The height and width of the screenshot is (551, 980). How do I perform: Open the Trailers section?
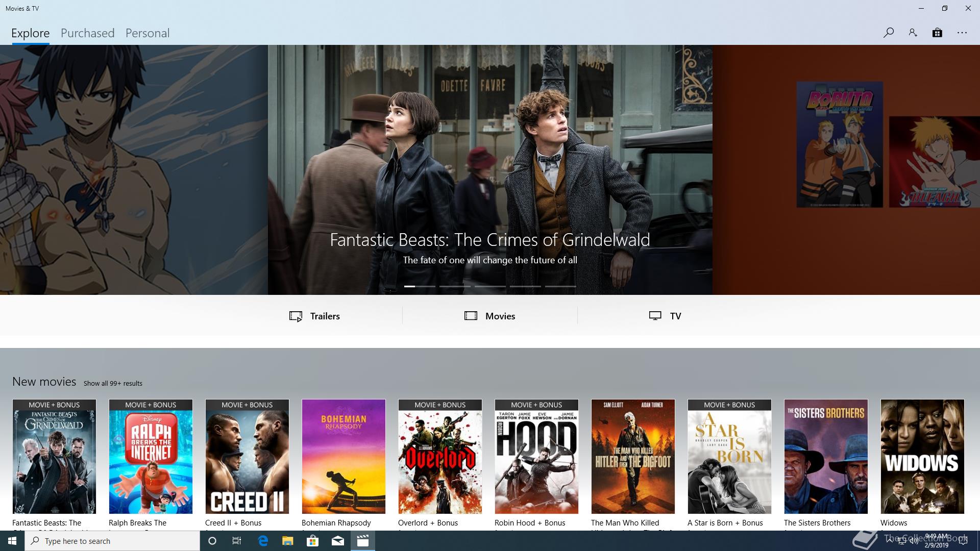(314, 316)
